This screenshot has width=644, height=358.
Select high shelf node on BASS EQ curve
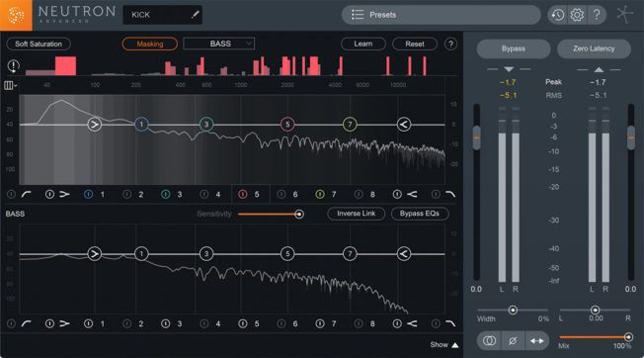tap(404, 254)
